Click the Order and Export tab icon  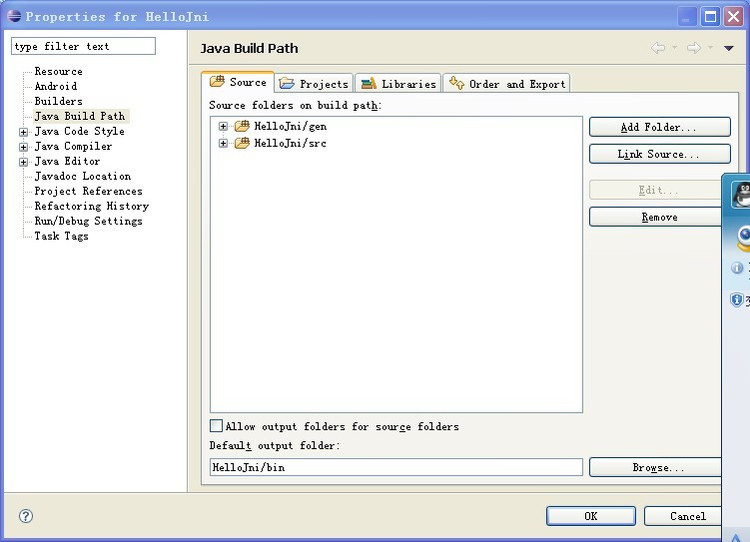click(x=456, y=83)
